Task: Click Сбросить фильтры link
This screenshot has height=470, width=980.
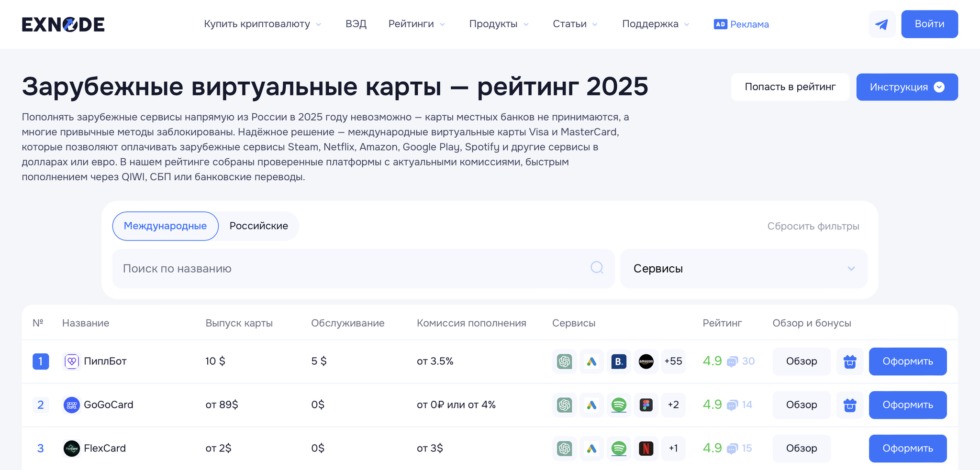Action: (x=813, y=226)
